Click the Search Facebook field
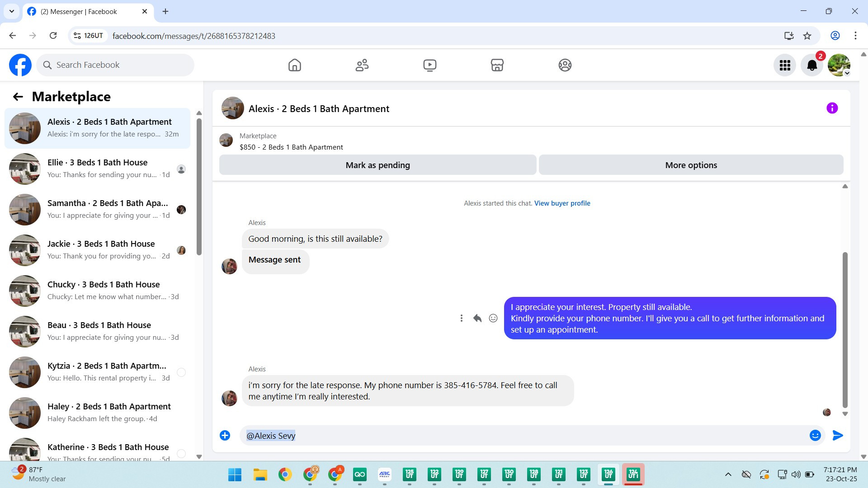The height and width of the screenshot is (488, 868). [116, 65]
